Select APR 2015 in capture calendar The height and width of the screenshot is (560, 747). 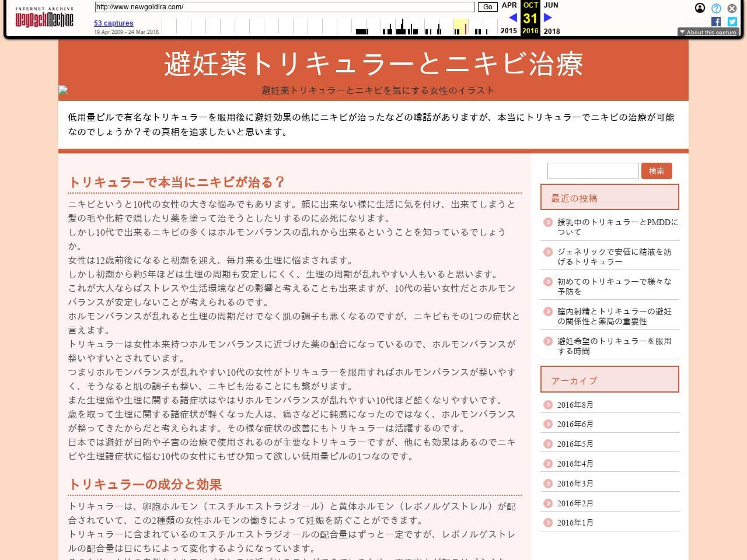(509, 5)
